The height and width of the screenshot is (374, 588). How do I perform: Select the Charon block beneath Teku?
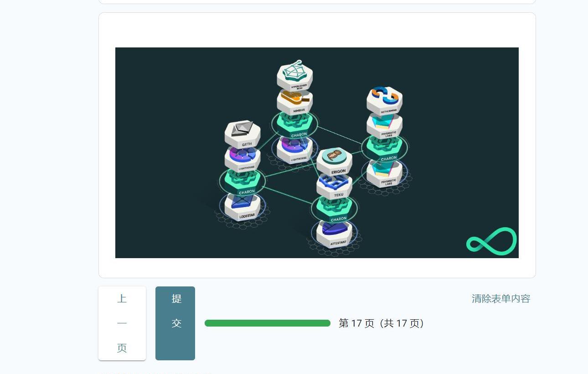pos(334,209)
